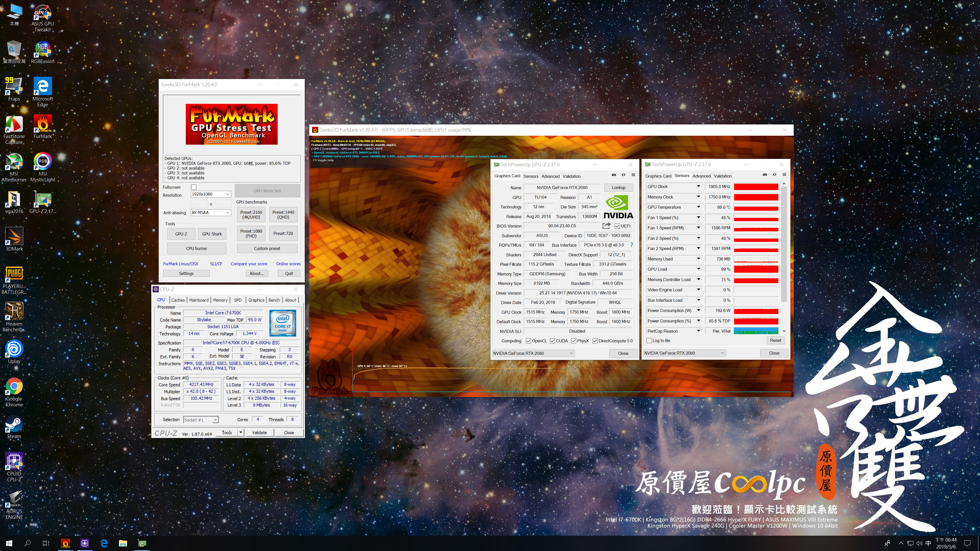This screenshot has height=551, width=980.
Task: Open ASUS GPU TweakII desktop icon
Action: tap(43, 18)
